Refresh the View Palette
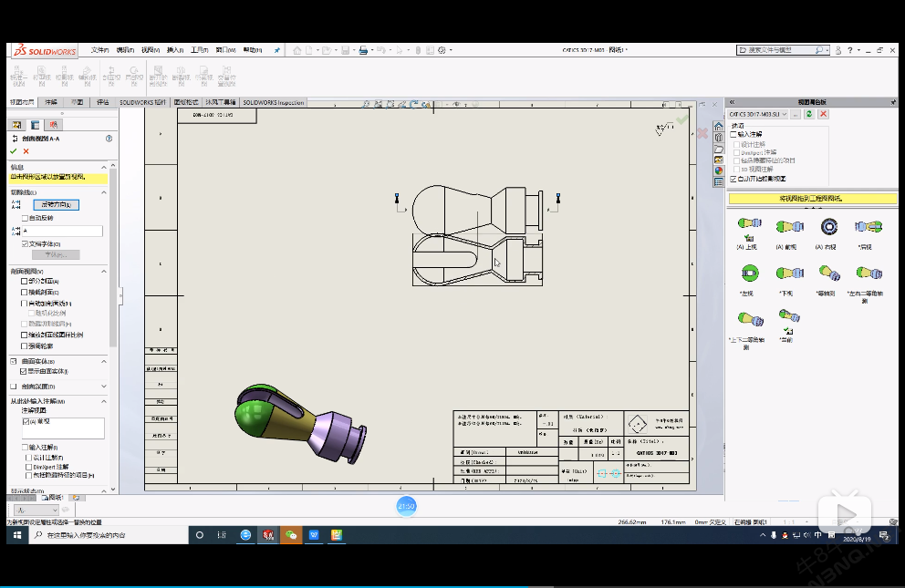The width and height of the screenshot is (905, 588). pyautogui.click(x=809, y=114)
